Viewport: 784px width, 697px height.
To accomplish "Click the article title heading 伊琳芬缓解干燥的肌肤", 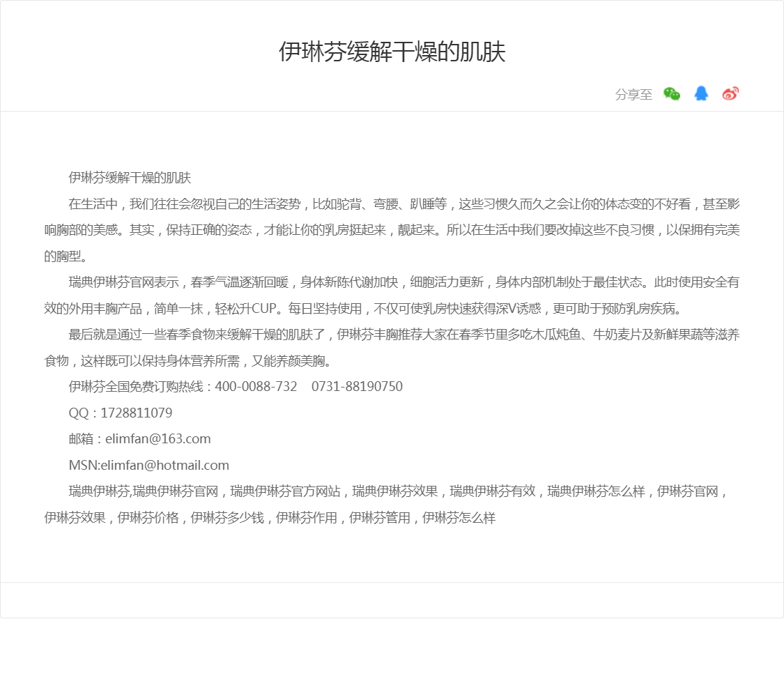I will [x=392, y=52].
